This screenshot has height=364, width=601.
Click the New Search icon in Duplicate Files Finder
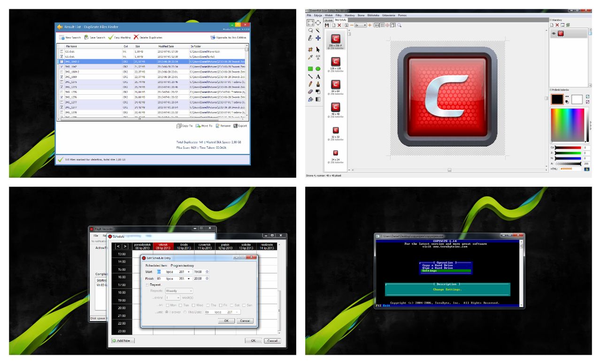coord(62,37)
